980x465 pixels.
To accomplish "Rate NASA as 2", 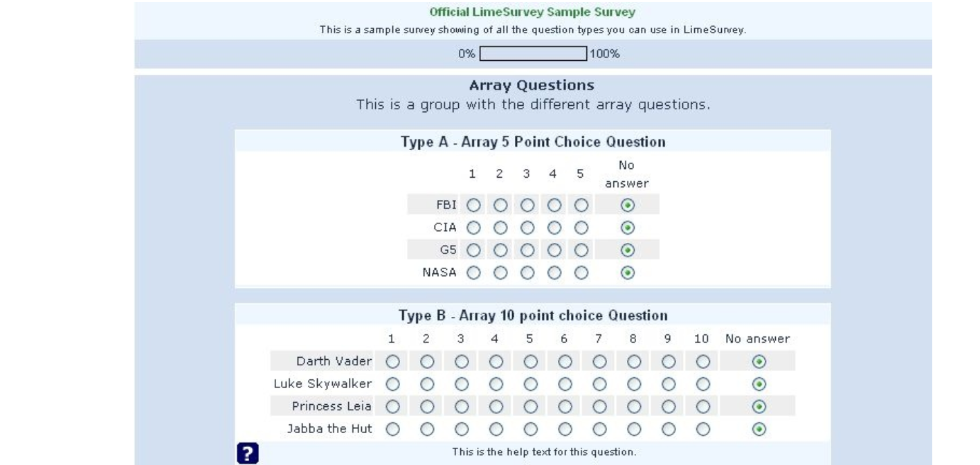I will (x=500, y=273).
